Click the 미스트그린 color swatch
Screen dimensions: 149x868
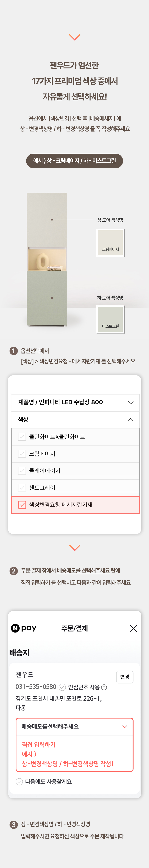pos(110,319)
